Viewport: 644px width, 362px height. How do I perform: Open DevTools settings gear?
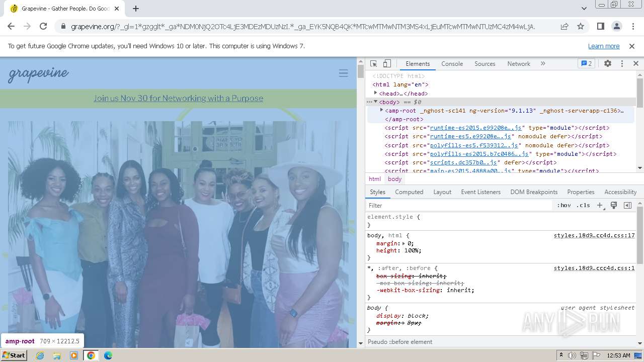(608, 64)
